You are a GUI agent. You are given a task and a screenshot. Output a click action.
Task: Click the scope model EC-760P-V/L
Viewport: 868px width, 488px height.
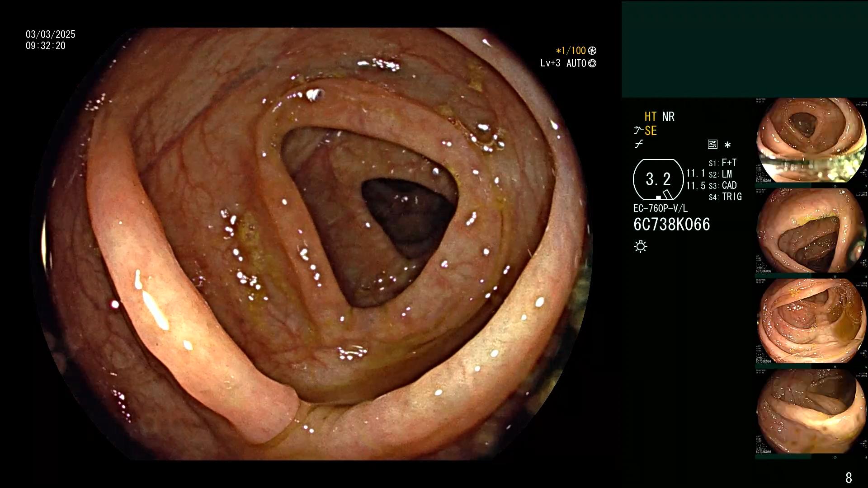click(x=660, y=208)
